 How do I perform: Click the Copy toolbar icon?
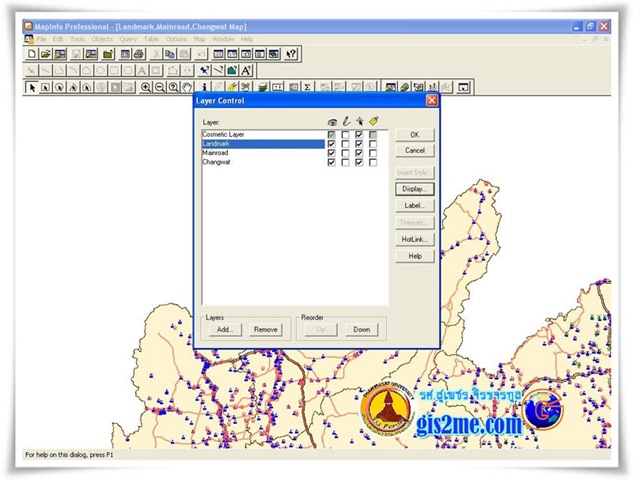(170, 54)
